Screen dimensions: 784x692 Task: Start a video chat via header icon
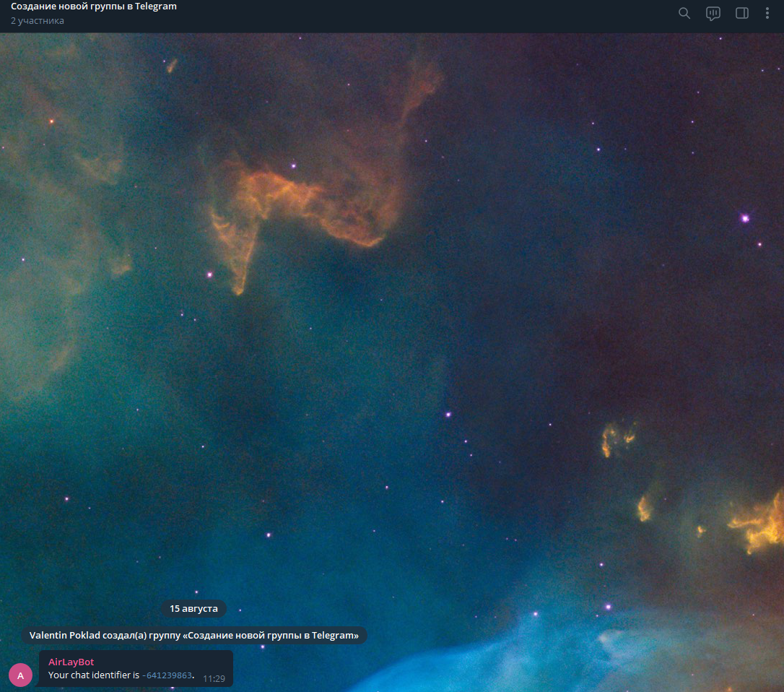[713, 13]
